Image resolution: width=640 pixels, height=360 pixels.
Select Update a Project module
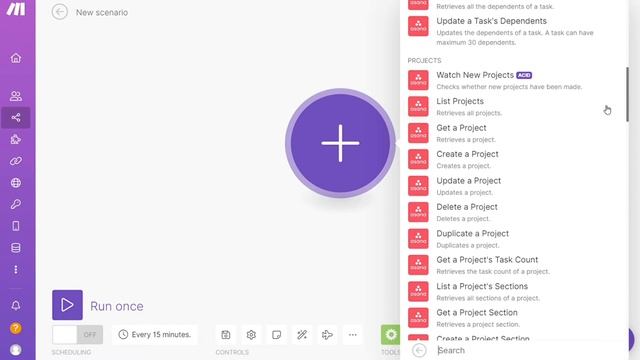click(x=513, y=186)
